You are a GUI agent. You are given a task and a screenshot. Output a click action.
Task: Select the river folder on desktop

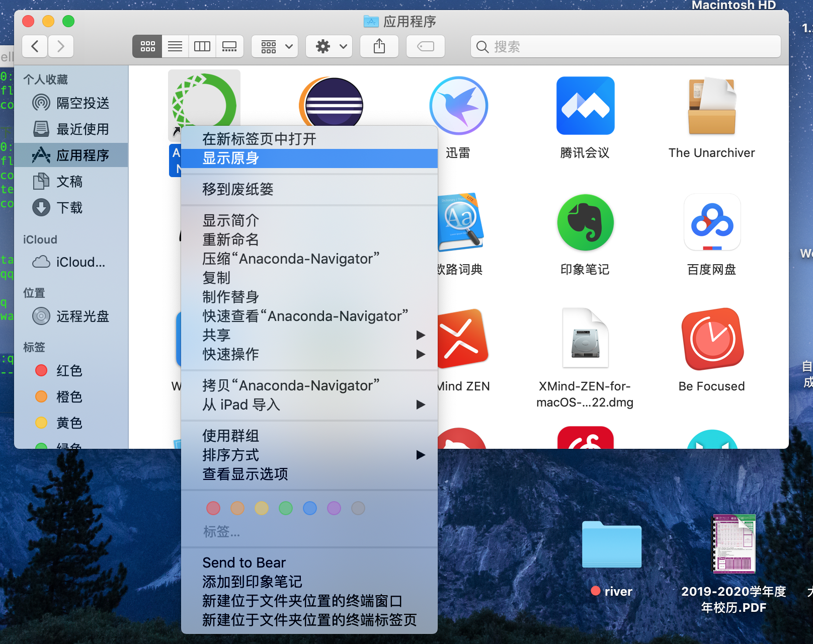click(x=612, y=545)
